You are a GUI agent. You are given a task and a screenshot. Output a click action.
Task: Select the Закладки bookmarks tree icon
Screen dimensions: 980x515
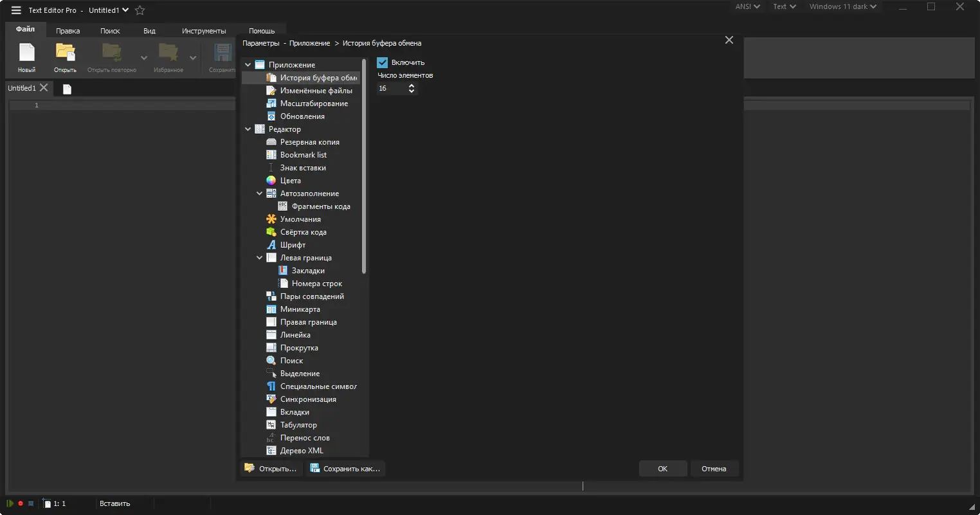(283, 271)
